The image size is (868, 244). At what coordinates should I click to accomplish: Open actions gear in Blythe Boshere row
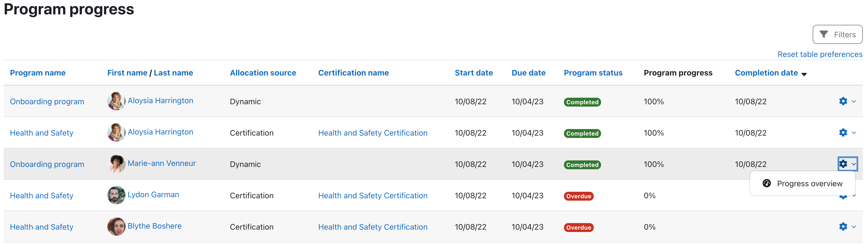coord(843,226)
